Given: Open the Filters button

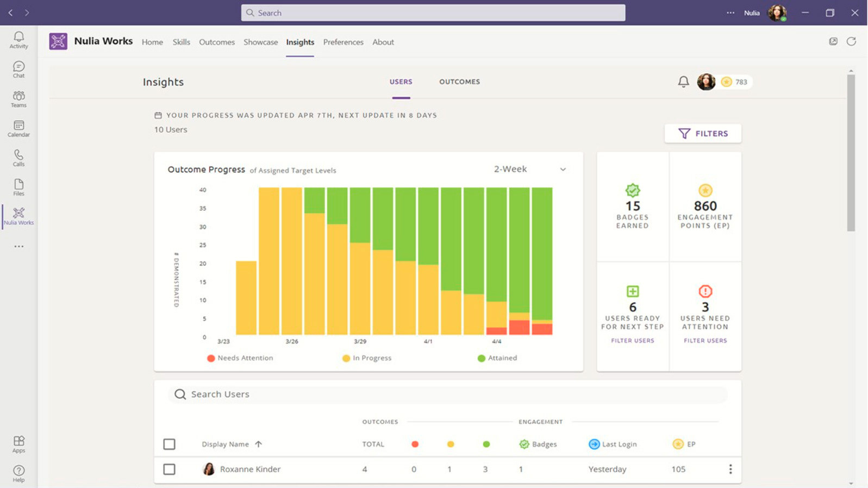Looking at the screenshot, I should coord(703,134).
